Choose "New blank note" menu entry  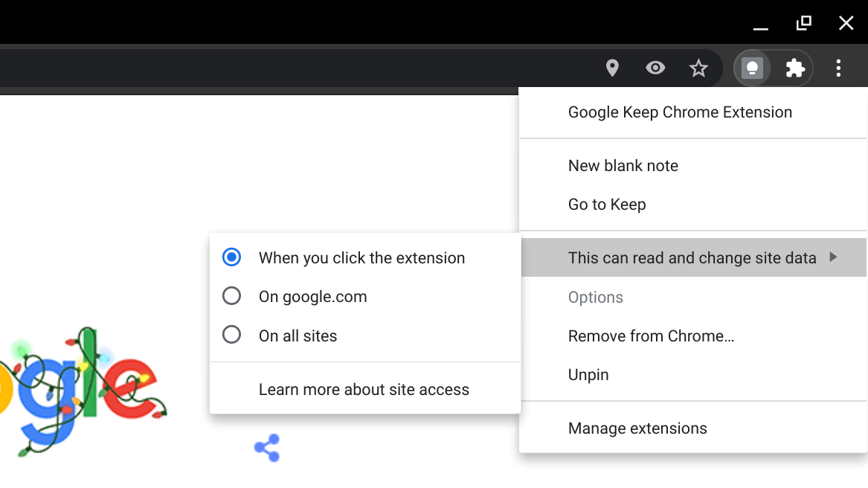pos(694,166)
